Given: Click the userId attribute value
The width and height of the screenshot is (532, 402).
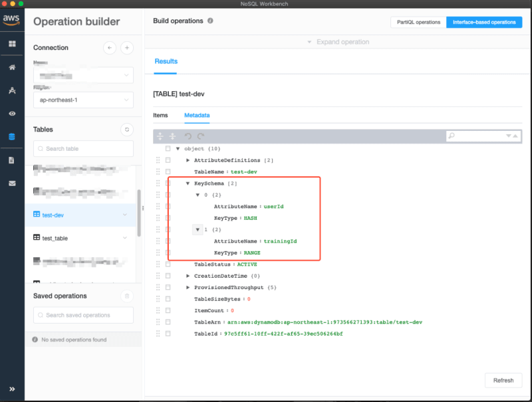Looking at the screenshot, I should pos(273,207).
